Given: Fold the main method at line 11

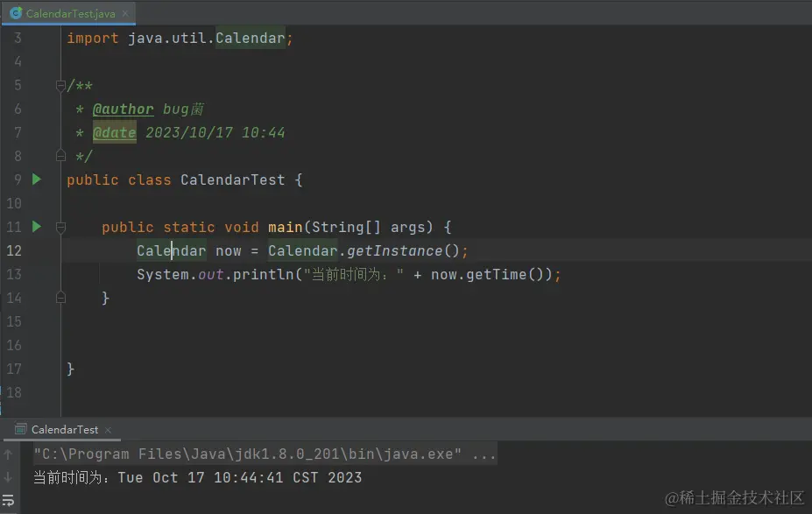Looking at the screenshot, I should coord(60,228).
